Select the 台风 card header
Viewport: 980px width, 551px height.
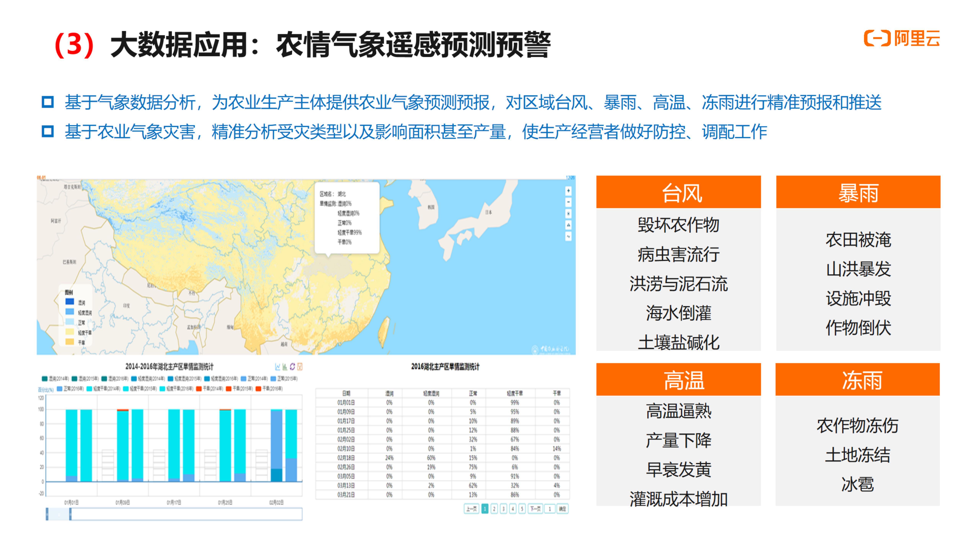click(x=679, y=192)
